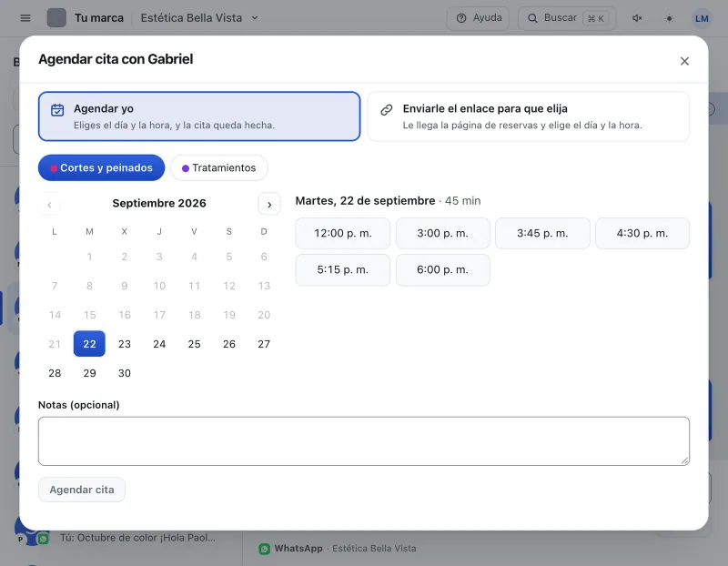
Task: Click the link chain icon
Action: point(386,110)
